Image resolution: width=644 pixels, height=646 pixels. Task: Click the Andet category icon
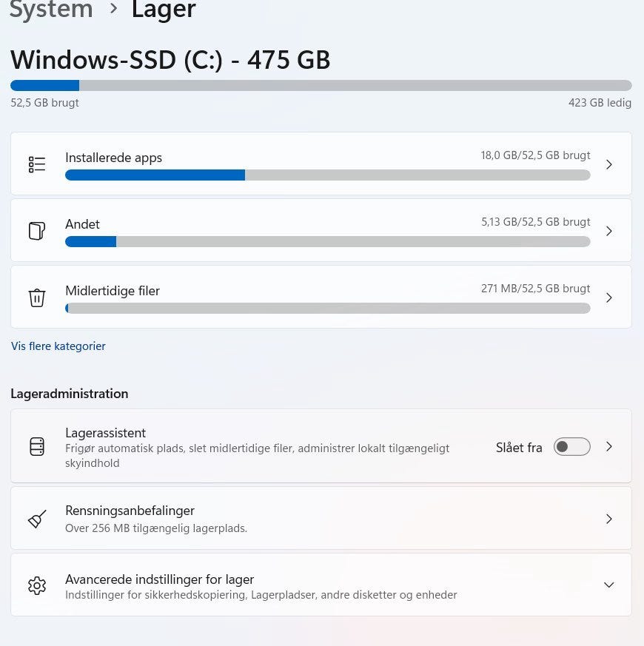point(36,231)
